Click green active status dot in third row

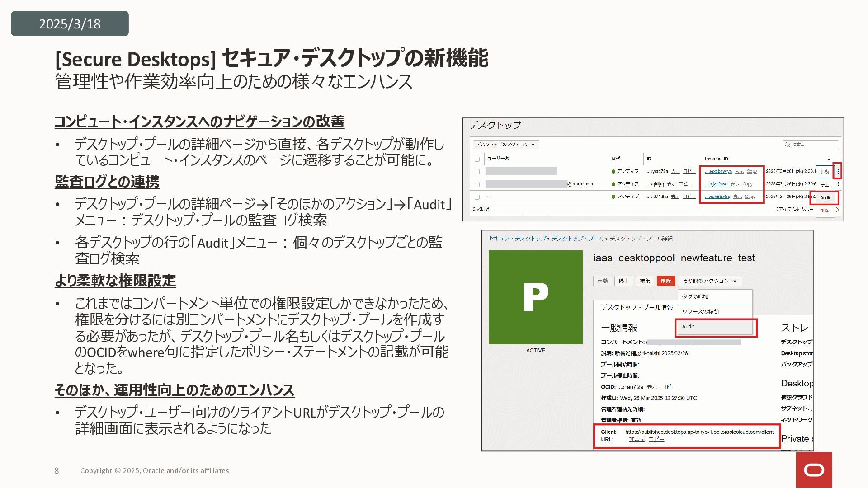click(x=613, y=197)
